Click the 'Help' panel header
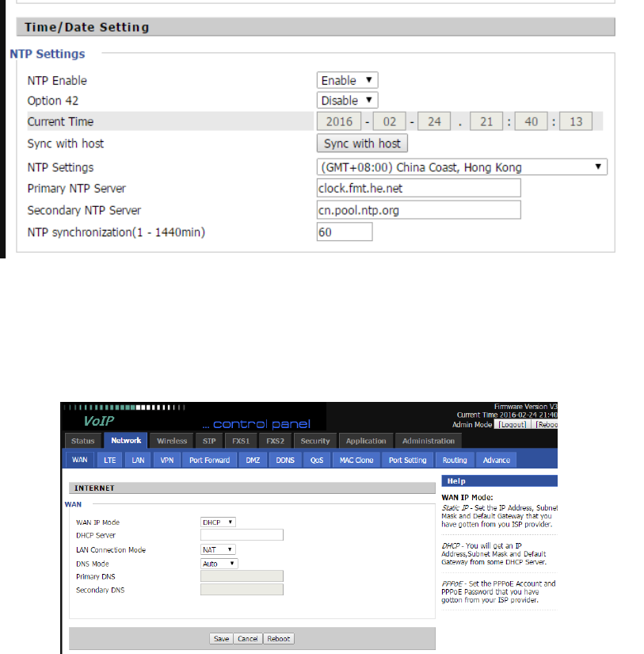The height and width of the screenshot is (654, 644). [499, 481]
